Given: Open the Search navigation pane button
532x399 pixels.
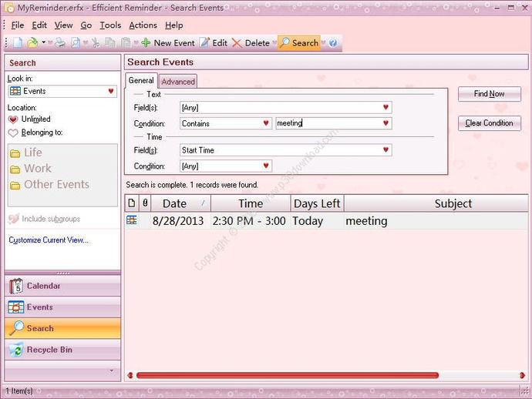Looking at the screenshot, I should tap(62, 328).
